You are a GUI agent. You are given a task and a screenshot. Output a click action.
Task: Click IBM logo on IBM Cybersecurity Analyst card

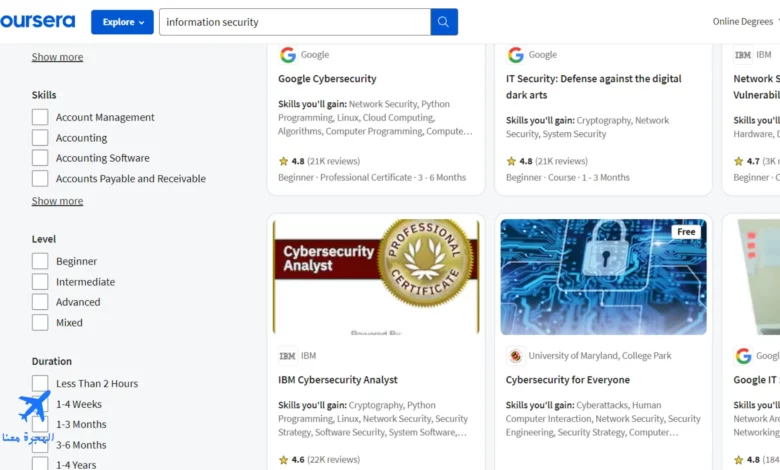pyautogui.click(x=288, y=356)
